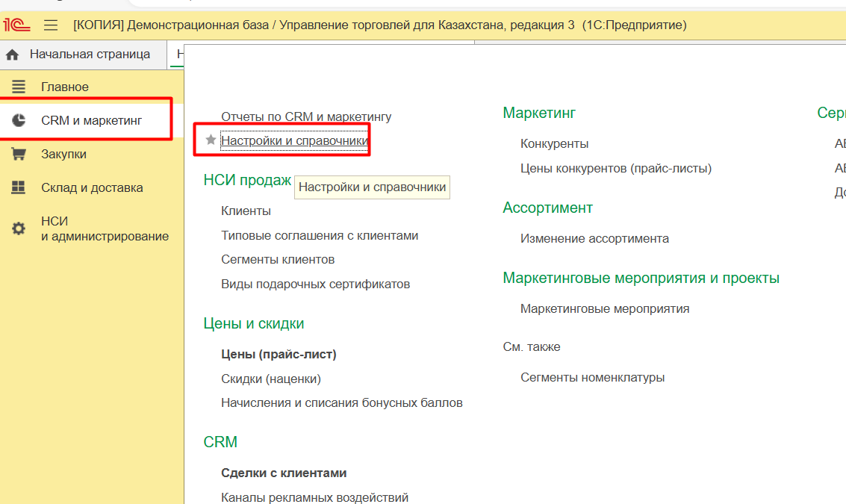Click the 1C logo icon
846x504 pixels.
point(16,25)
